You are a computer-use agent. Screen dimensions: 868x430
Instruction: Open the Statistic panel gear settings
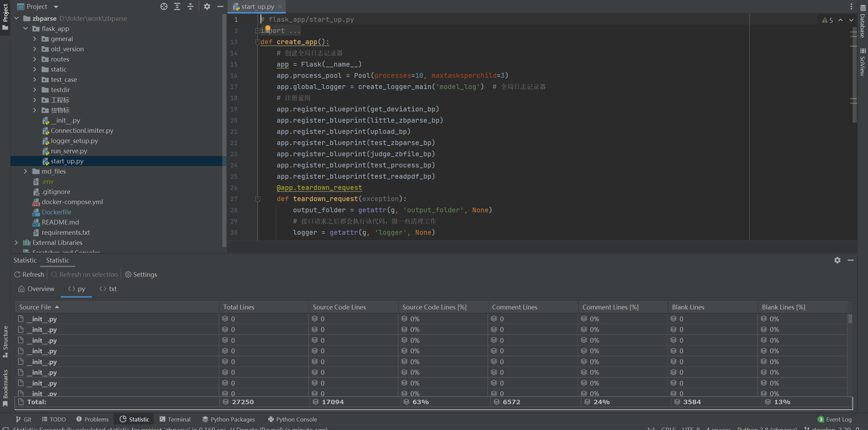[837, 260]
